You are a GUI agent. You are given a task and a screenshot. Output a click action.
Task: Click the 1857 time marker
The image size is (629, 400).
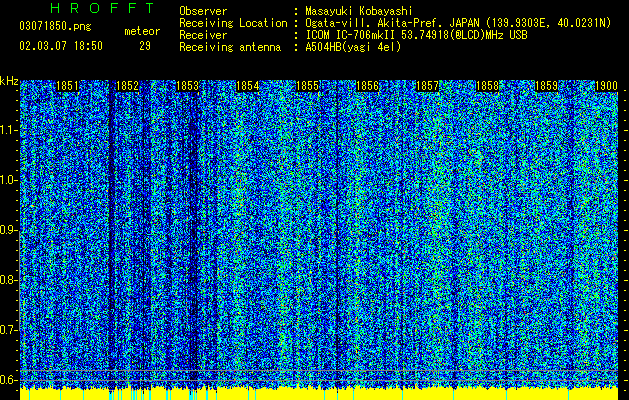tap(428, 86)
